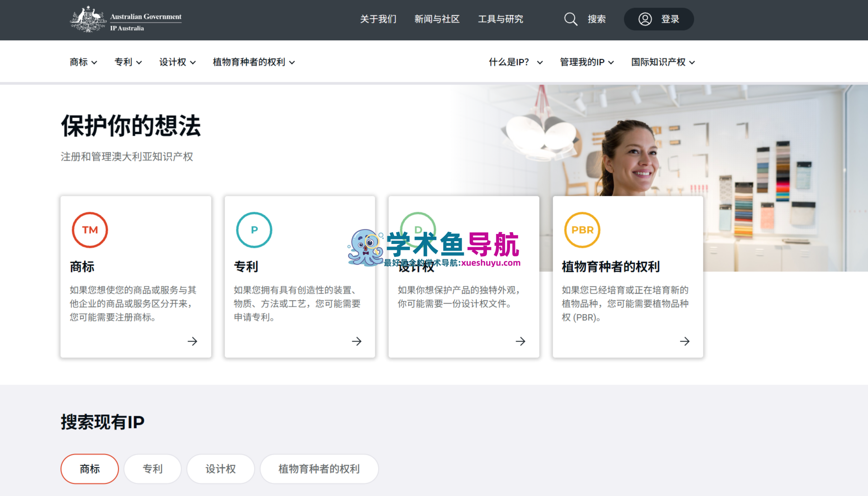Image resolution: width=868 pixels, height=496 pixels.
Task: Open the 关于我们 top menu item
Action: tap(378, 19)
